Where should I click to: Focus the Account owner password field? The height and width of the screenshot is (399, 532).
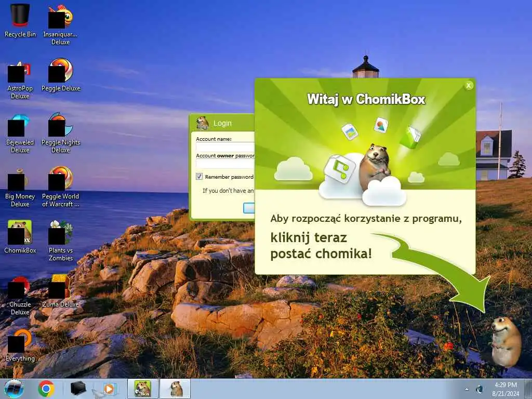pyautogui.click(x=225, y=164)
